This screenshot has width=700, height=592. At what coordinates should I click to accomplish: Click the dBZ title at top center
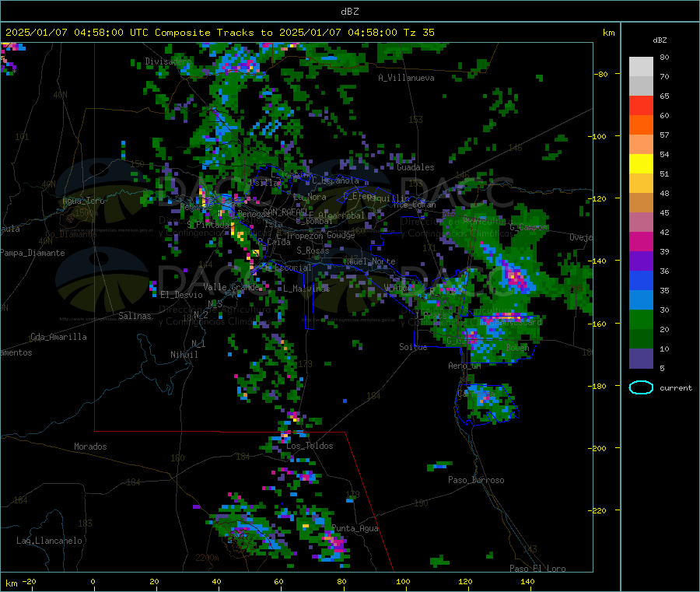tap(349, 12)
